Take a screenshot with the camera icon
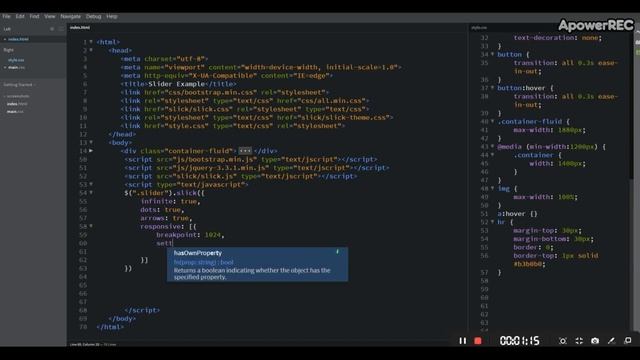Image resolution: width=640 pixels, height=360 pixels. [x=595, y=341]
